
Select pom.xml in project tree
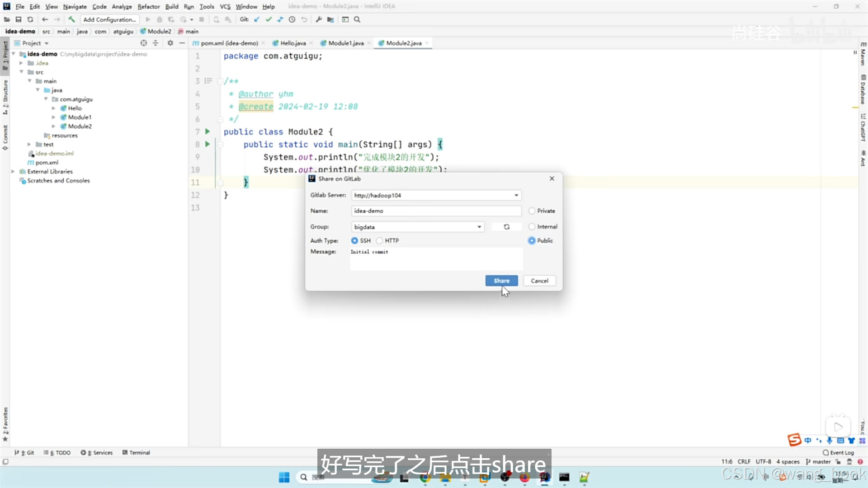[x=47, y=163]
